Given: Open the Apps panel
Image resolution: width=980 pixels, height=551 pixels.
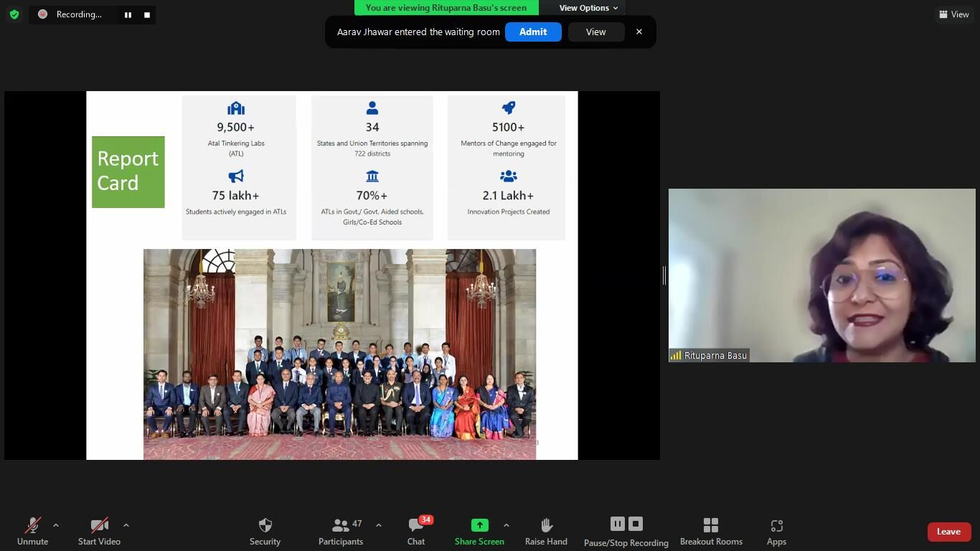Looking at the screenshot, I should click(776, 532).
